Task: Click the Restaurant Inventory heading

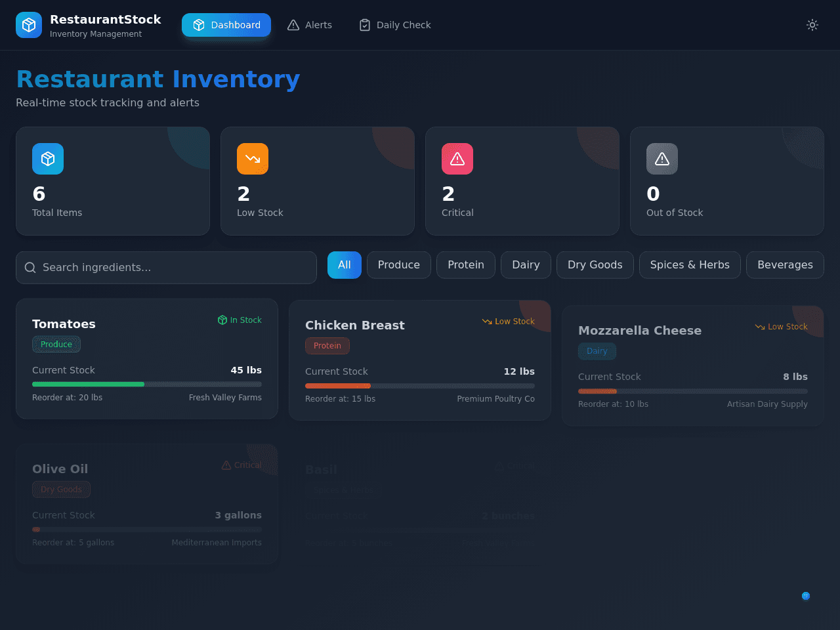Action: [158, 79]
